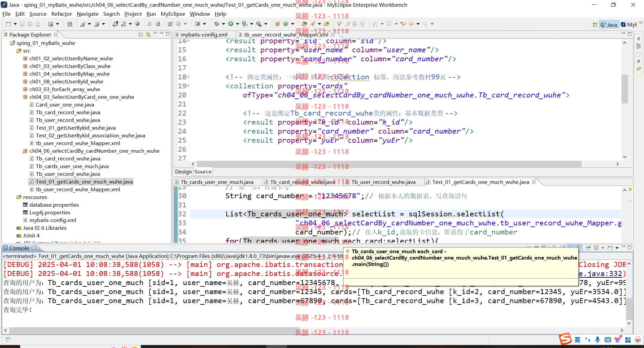Click the Open Type folder icon
The width and height of the screenshot is (644, 348).
coord(304,24)
